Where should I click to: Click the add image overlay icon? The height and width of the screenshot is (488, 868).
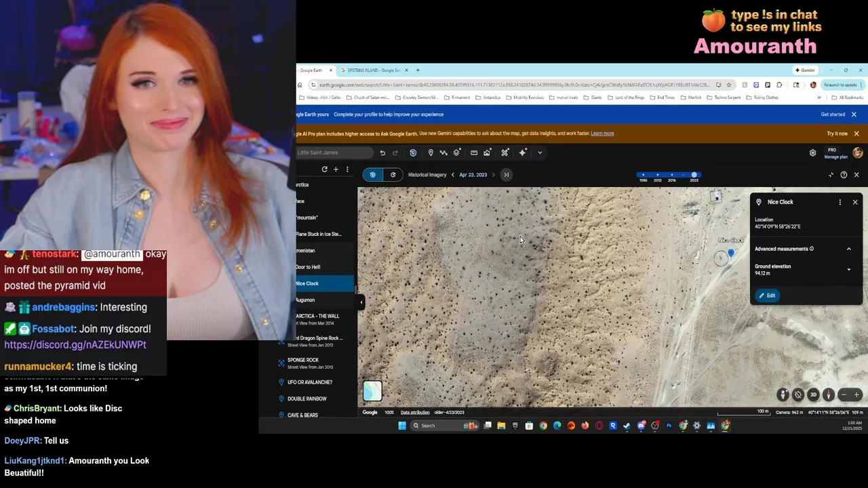point(487,152)
